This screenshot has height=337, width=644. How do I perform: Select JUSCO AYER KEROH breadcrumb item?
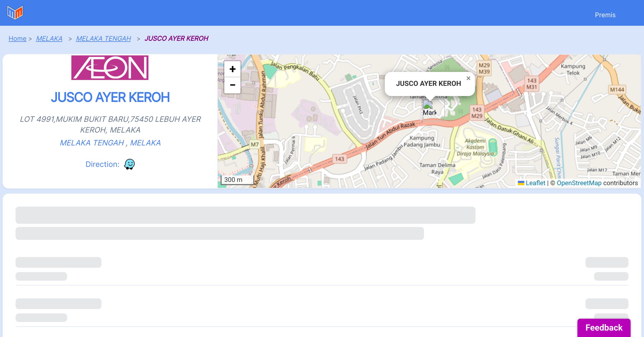pyautogui.click(x=176, y=39)
